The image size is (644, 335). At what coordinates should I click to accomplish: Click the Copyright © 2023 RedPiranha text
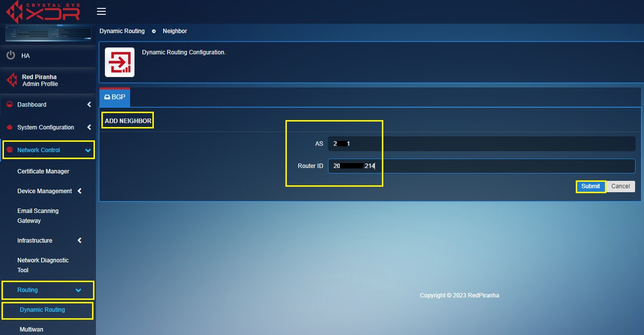[x=460, y=295]
